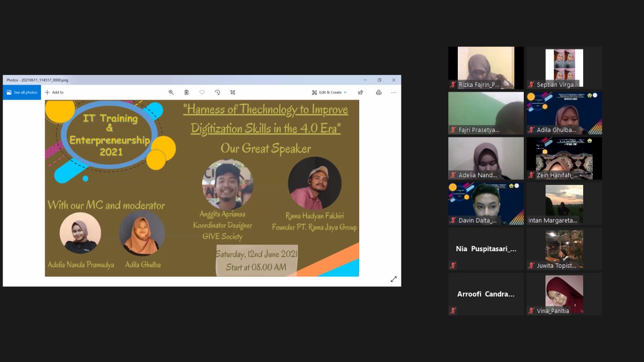Restore down the Photos window
Screen dimensions: 644x362
coord(379,80)
